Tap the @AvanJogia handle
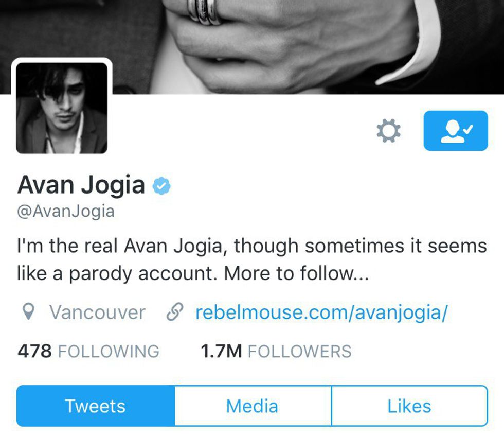The image size is (504, 435). 66,212
